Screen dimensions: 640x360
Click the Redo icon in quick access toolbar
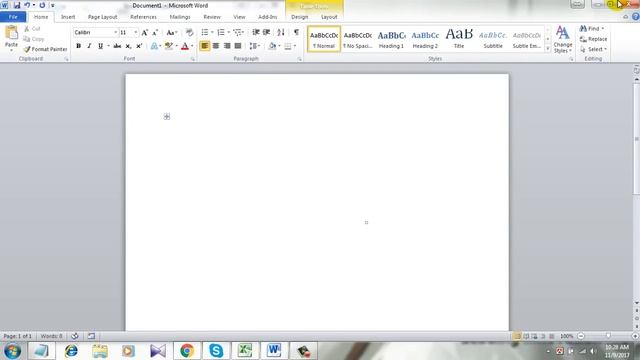(x=42, y=5)
